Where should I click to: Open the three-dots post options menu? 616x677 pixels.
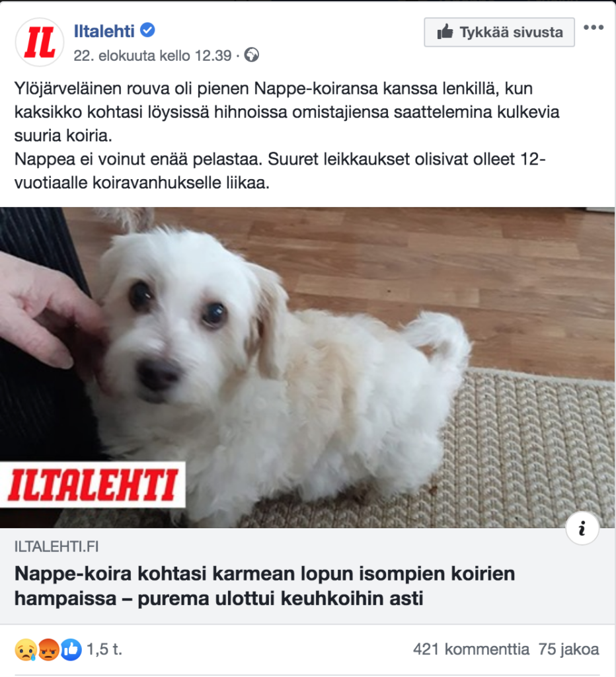593,28
